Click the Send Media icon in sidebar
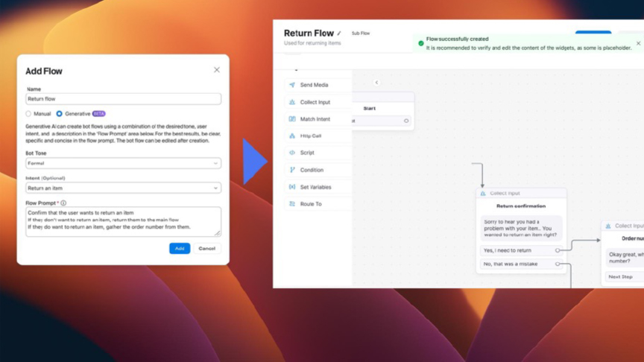Viewport: 644px width, 362px height. (292, 85)
